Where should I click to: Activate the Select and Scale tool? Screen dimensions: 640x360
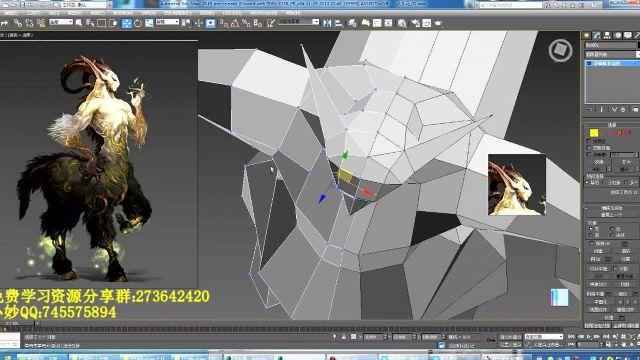pyautogui.click(x=149, y=23)
